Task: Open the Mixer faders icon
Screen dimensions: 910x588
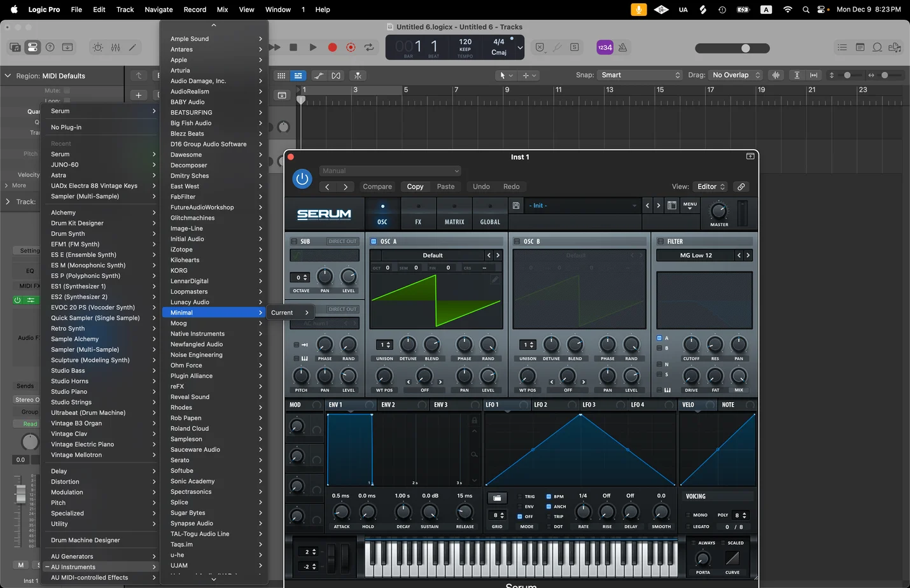Action: pos(115,48)
